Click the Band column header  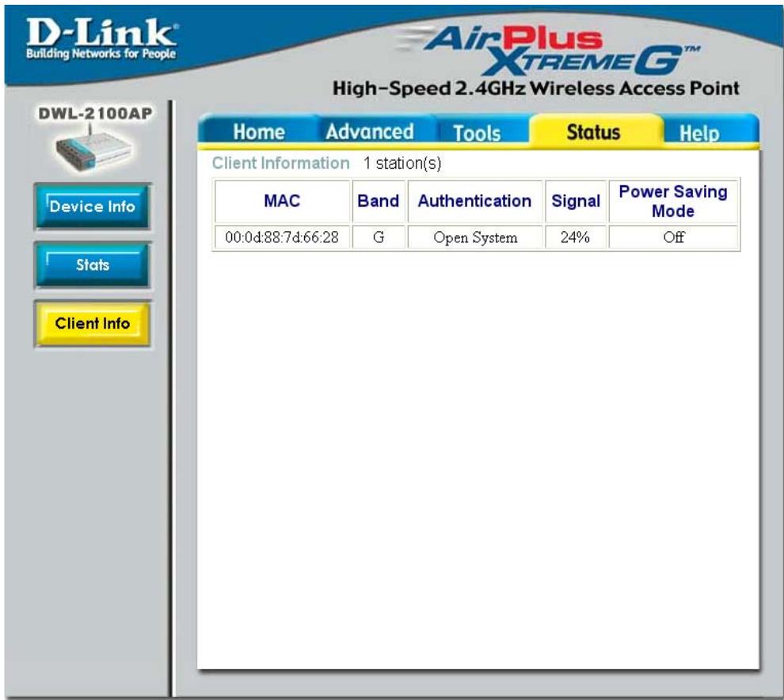click(x=379, y=201)
